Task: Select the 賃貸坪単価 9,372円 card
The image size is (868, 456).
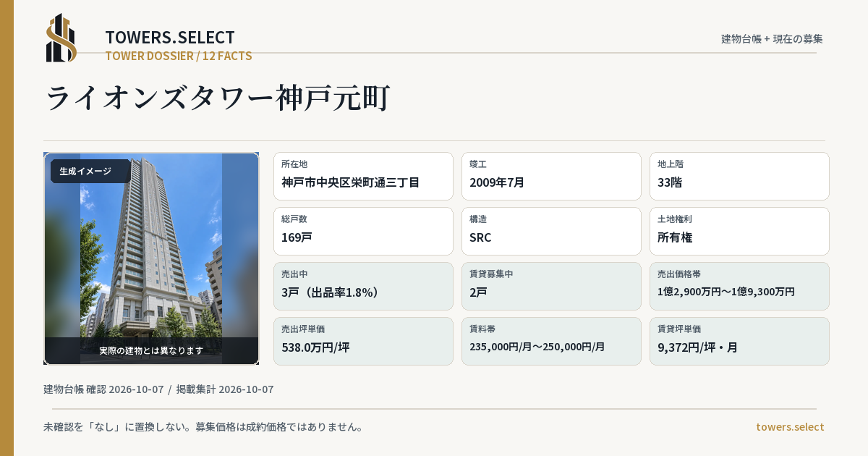Action: coord(739,341)
